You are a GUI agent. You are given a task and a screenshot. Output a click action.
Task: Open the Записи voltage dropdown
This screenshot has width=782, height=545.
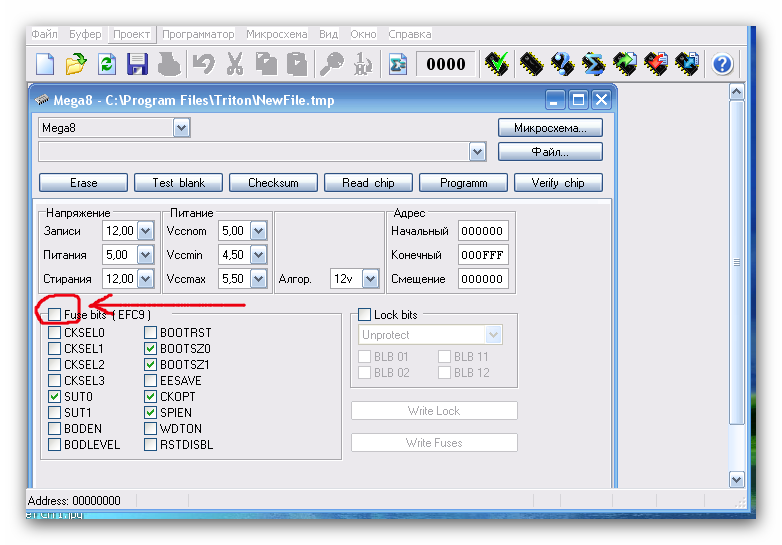point(145,231)
